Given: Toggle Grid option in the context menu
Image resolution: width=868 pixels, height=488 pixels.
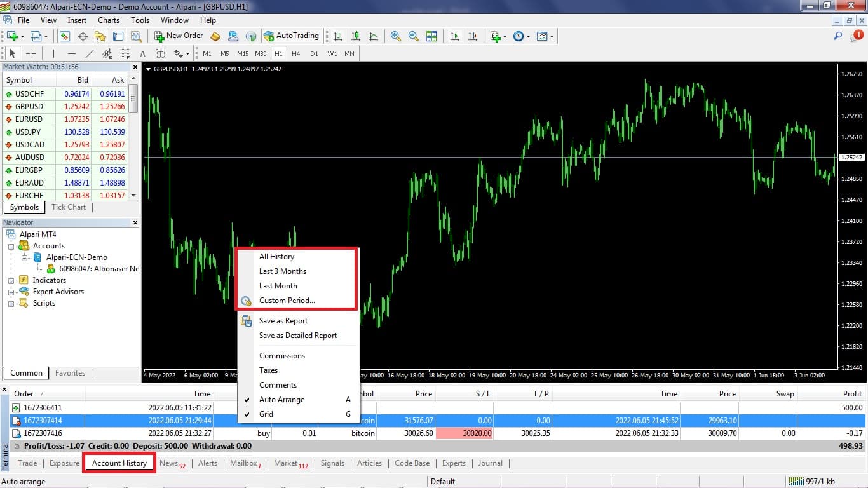Looking at the screenshot, I should (x=266, y=414).
